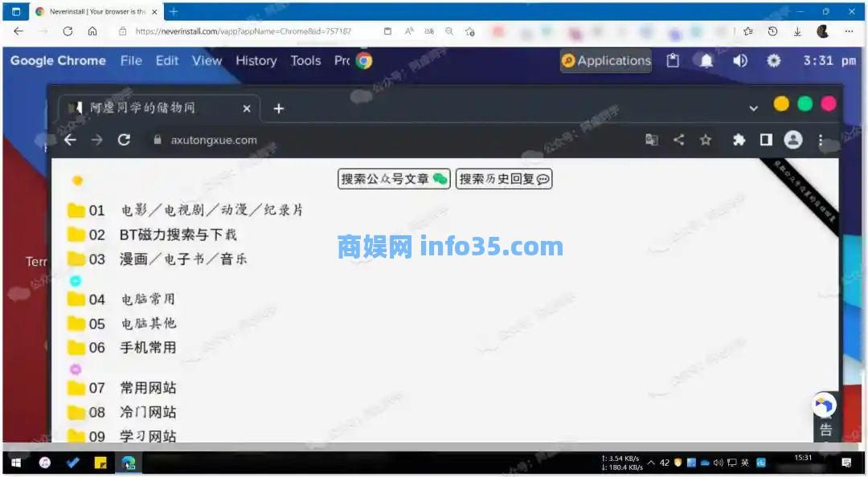This screenshot has width=868, height=477.
Task: Open Chrome three-dot menu
Action: 821,141
